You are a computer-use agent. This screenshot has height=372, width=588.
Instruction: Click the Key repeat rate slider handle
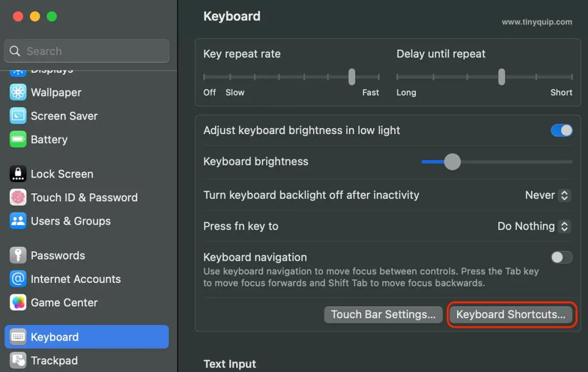(x=352, y=77)
